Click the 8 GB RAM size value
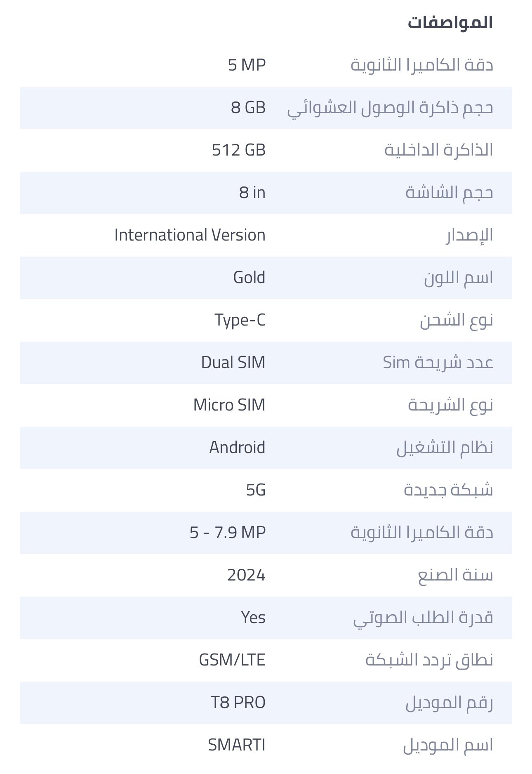532x774 pixels. (x=248, y=107)
